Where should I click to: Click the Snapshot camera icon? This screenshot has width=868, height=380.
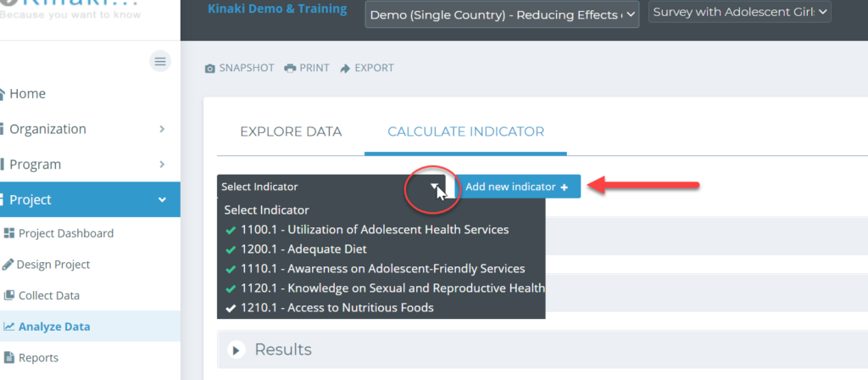click(210, 69)
